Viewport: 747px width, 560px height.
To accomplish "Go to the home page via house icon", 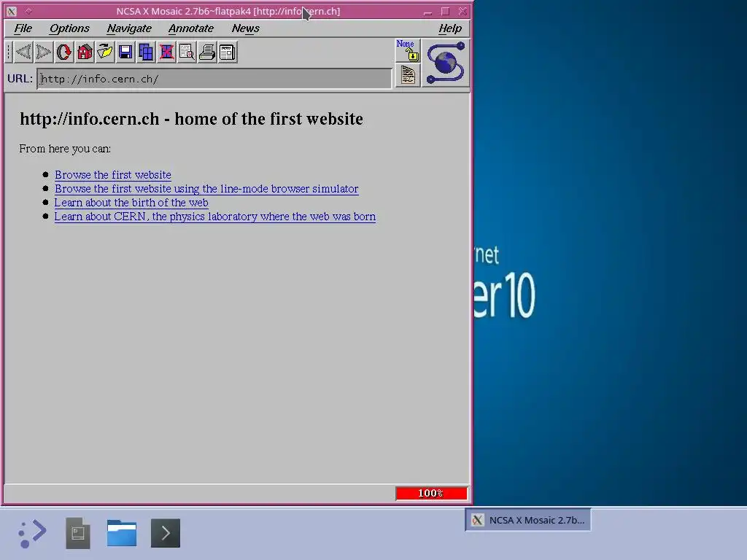I will [85, 52].
